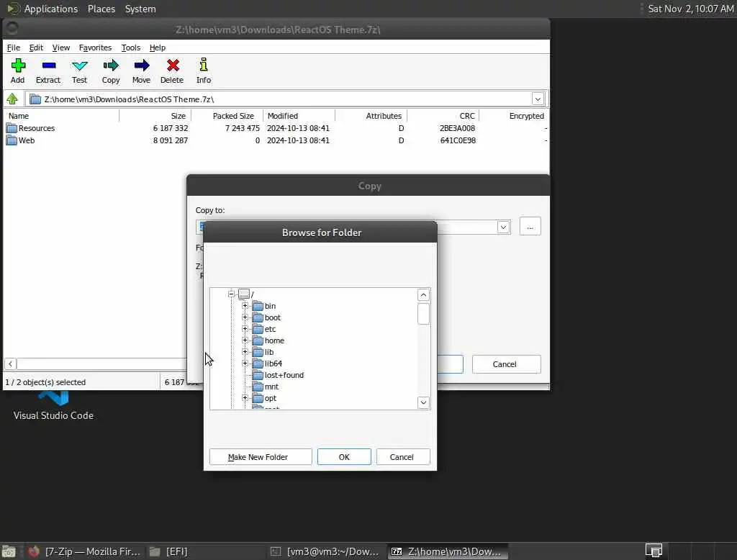737x560 pixels.
Task: Click the browse ellipsis button
Action: pyautogui.click(x=530, y=227)
